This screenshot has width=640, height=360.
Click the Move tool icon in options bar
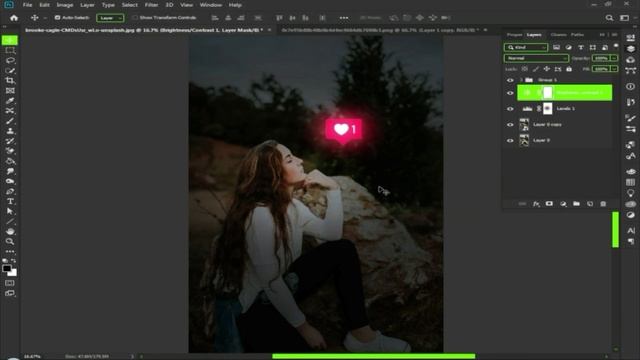pos(35,18)
